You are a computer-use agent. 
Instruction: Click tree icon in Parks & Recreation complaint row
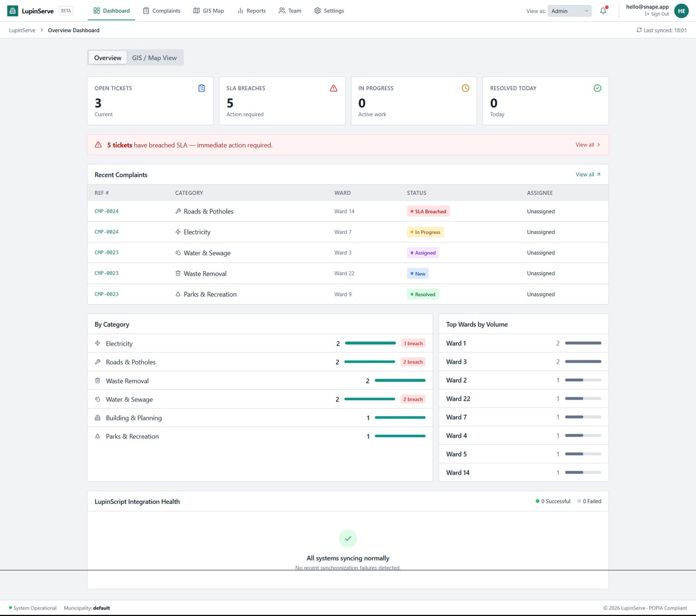[x=178, y=294]
